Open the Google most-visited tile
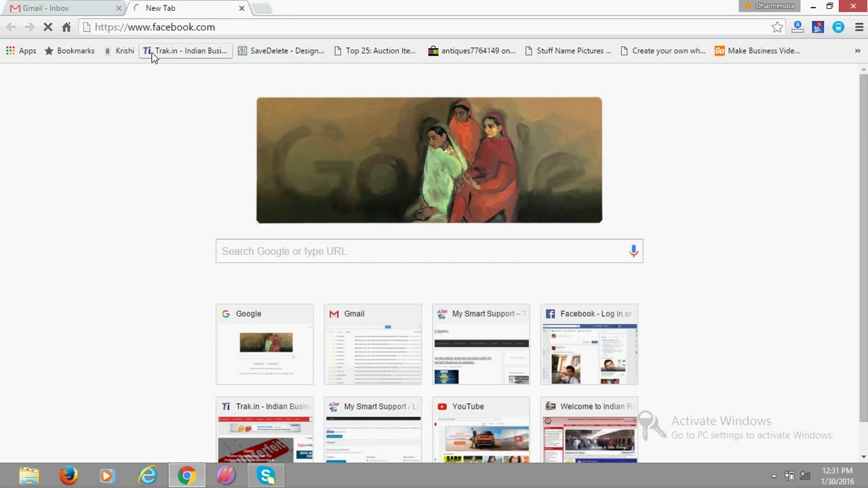The image size is (868, 488). [264, 344]
